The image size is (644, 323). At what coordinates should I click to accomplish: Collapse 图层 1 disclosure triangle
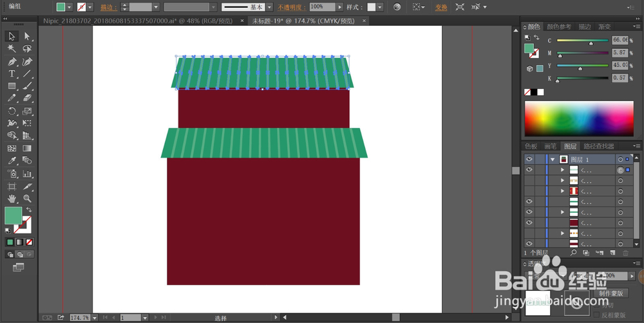[553, 159]
